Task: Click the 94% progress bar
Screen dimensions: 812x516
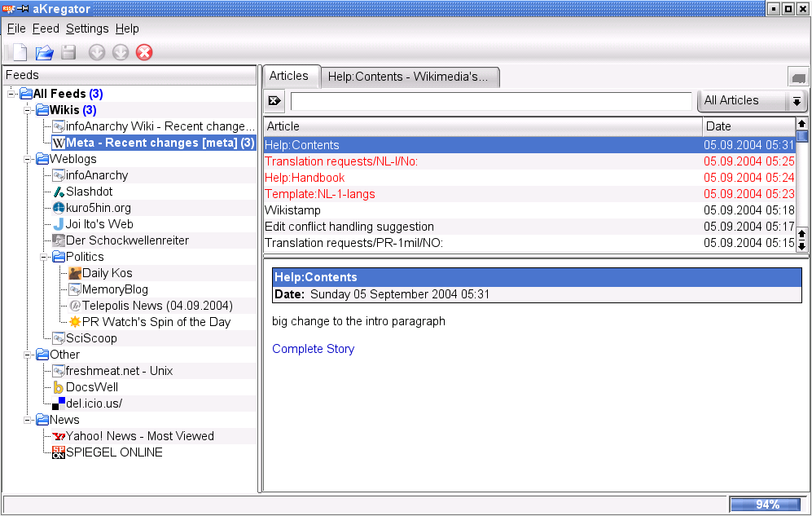Action: pos(767,504)
